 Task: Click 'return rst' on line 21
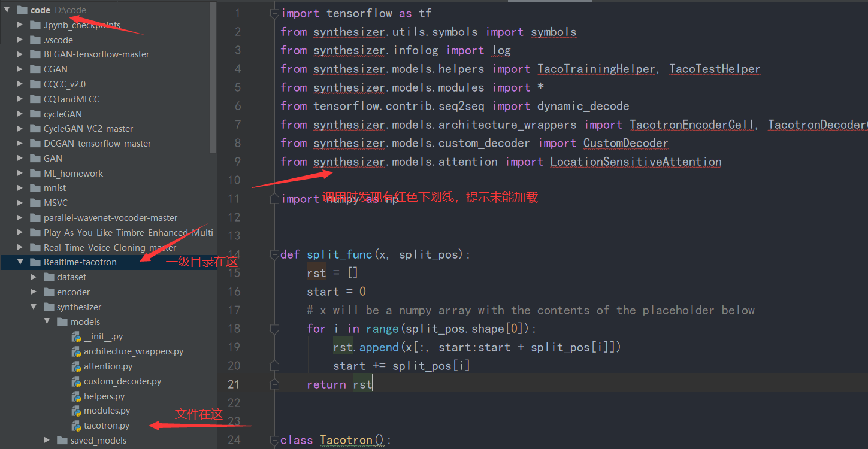(340, 384)
